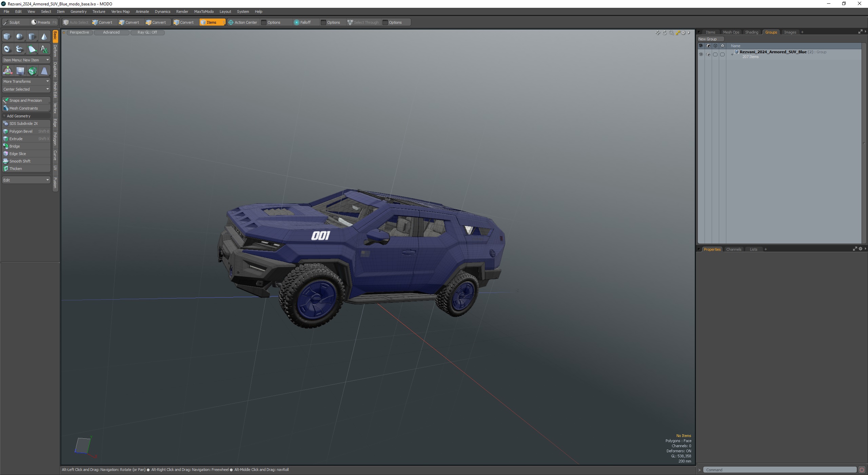
Task: Open the Action Center dropdown
Action: click(x=243, y=22)
